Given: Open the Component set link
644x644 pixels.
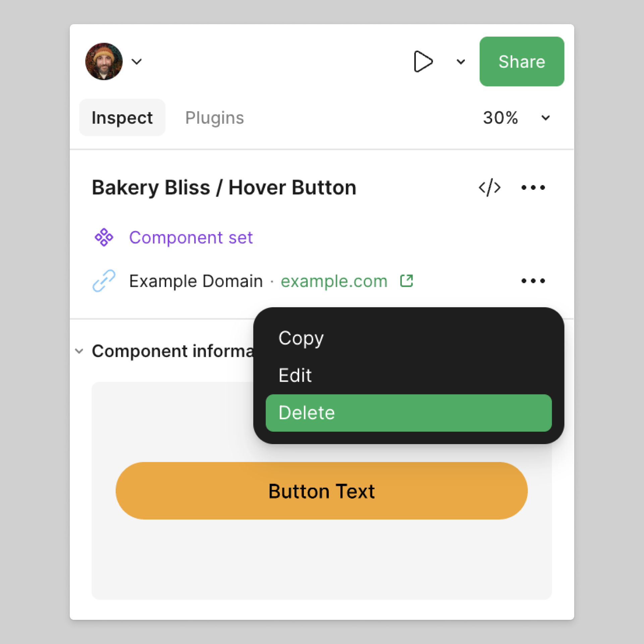Looking at the screenshot, I should pos(191,237).
